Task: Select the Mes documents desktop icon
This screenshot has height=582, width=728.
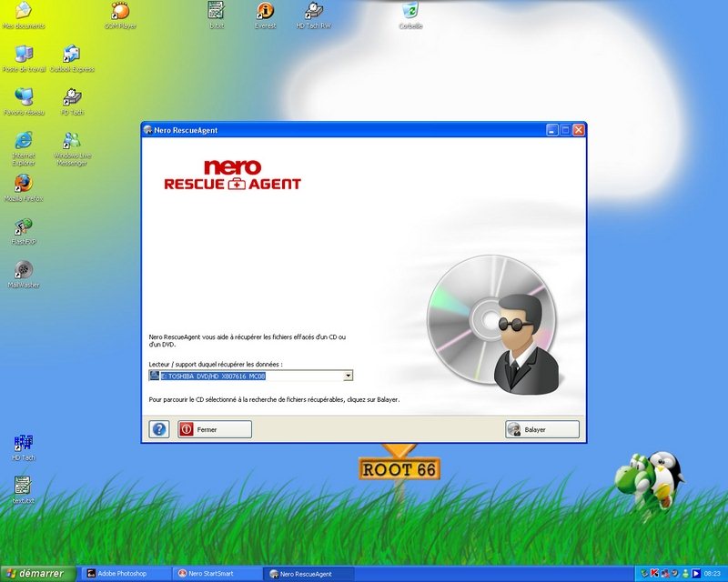Action: coord(24,15)
